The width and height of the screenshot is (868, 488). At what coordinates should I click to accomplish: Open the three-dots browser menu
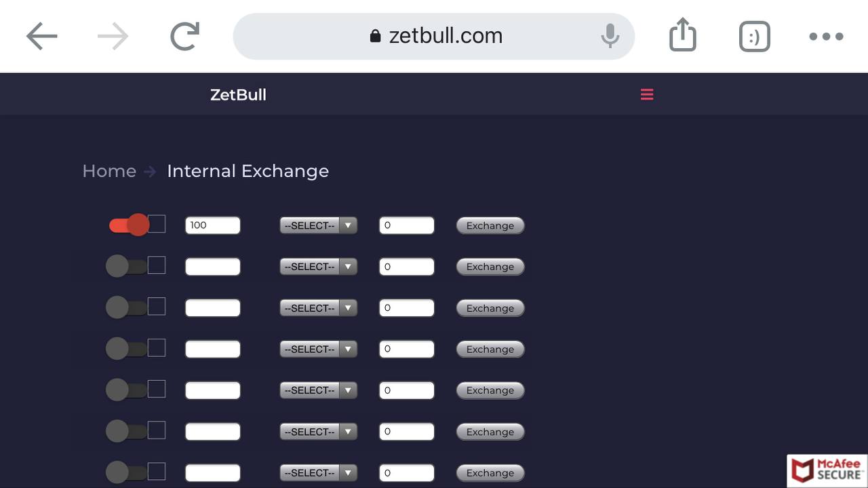[826, 37]
